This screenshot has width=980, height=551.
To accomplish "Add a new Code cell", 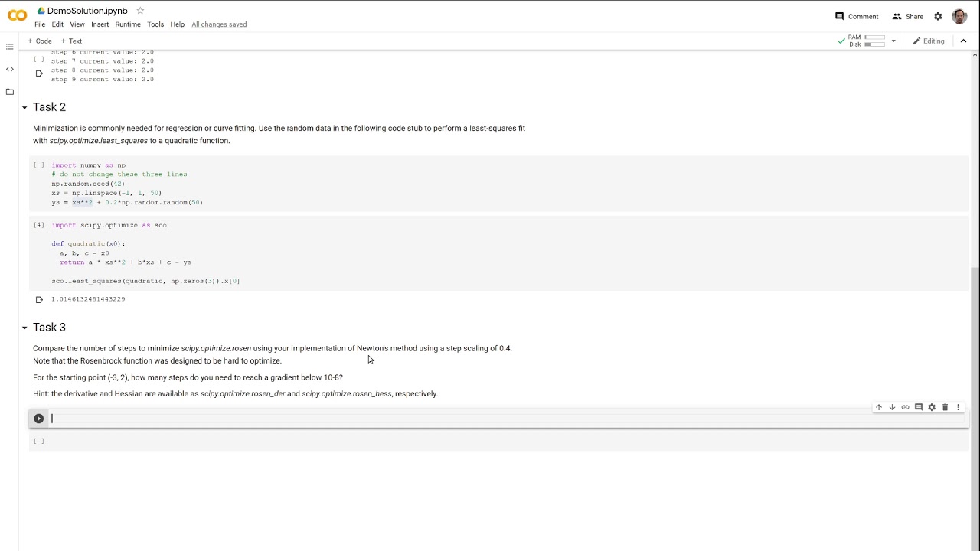I will coord(40,41).
